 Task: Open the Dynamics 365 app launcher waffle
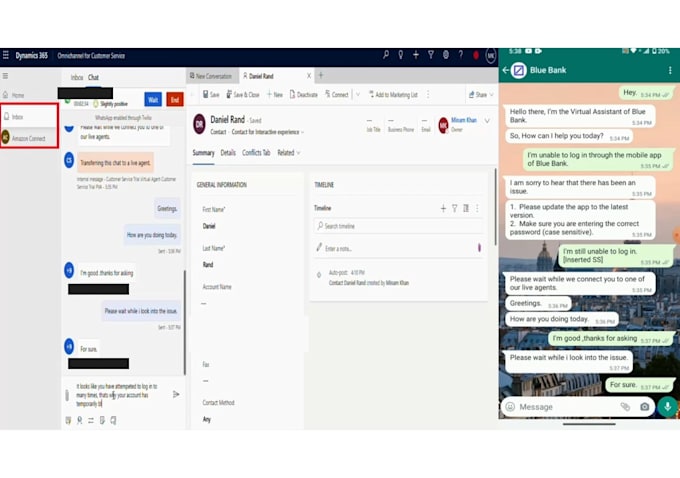(6, 55)
